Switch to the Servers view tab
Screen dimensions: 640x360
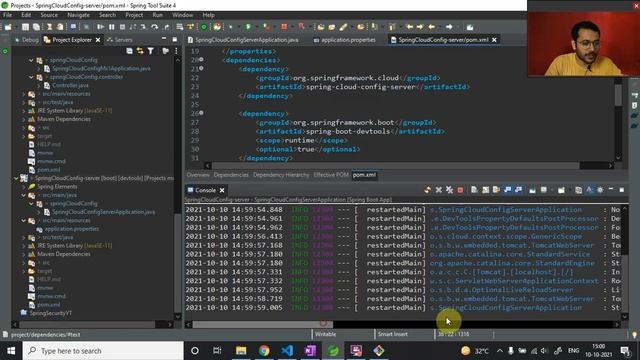(120, 40)
